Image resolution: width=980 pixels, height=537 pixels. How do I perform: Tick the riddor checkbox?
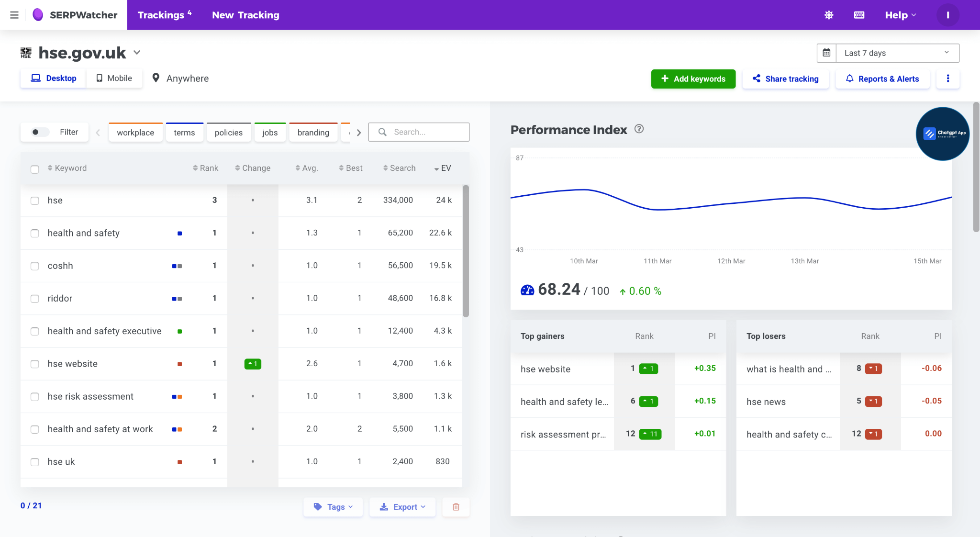(34, 299)
